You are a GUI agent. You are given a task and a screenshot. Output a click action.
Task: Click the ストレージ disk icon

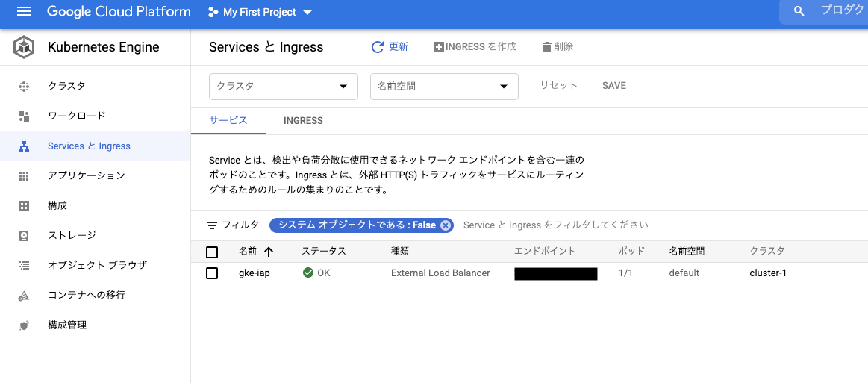(x=23, y=236)
